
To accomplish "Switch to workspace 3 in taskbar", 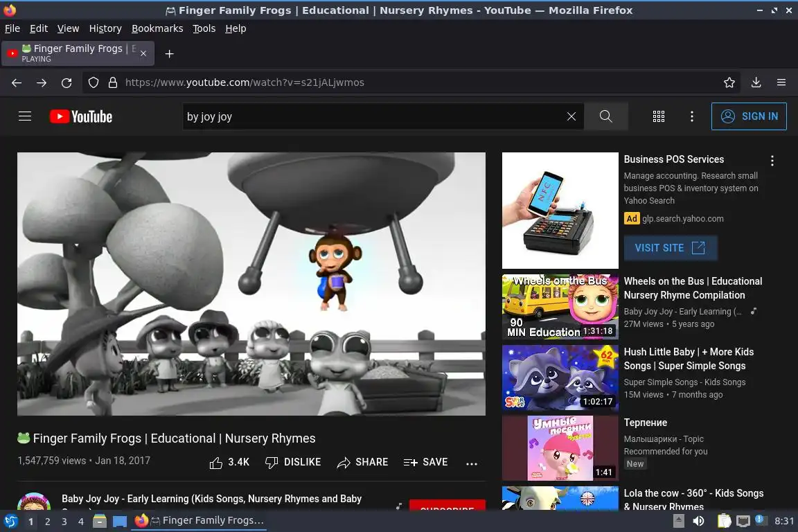I will click(64, 522).
